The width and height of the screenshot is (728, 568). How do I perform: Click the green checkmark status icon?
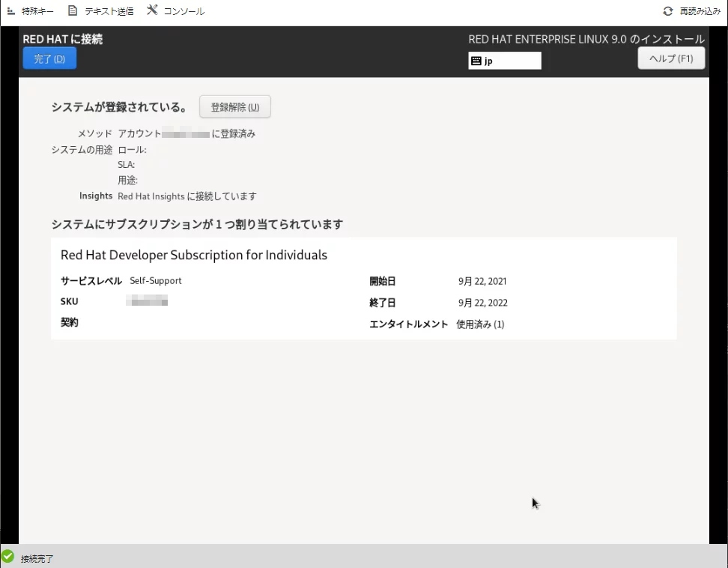click(8, 557)
